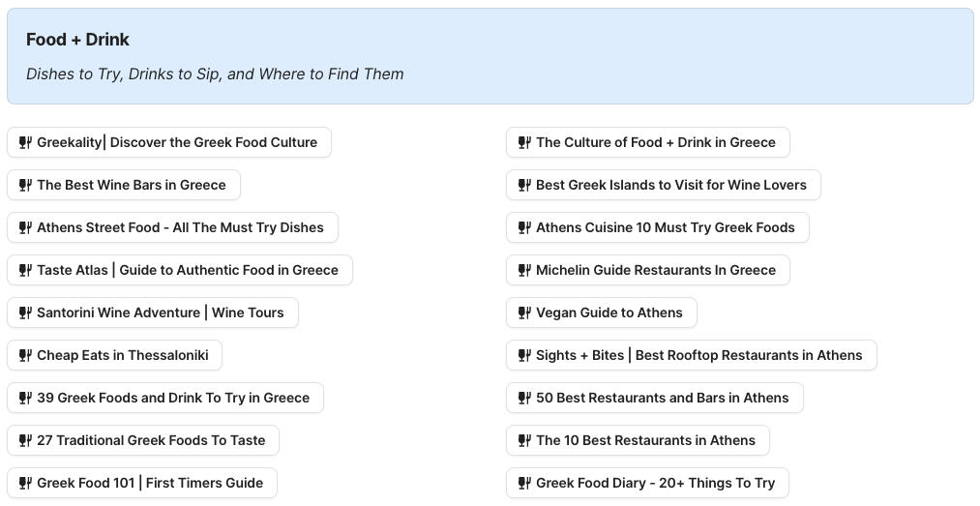Click the Dishes to Try subtitle text
The height and width of the screenshot is (506, 980).
215,74
